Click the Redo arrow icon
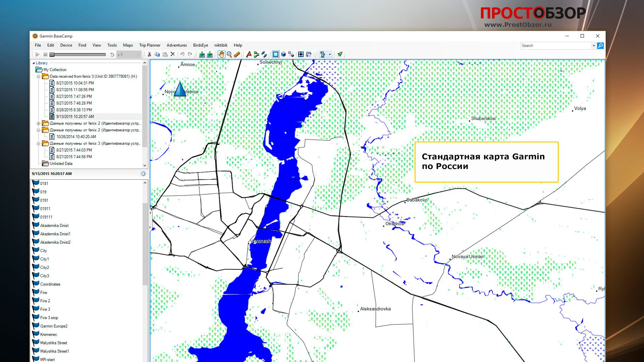The image size is (644, 362). point(190,54)
